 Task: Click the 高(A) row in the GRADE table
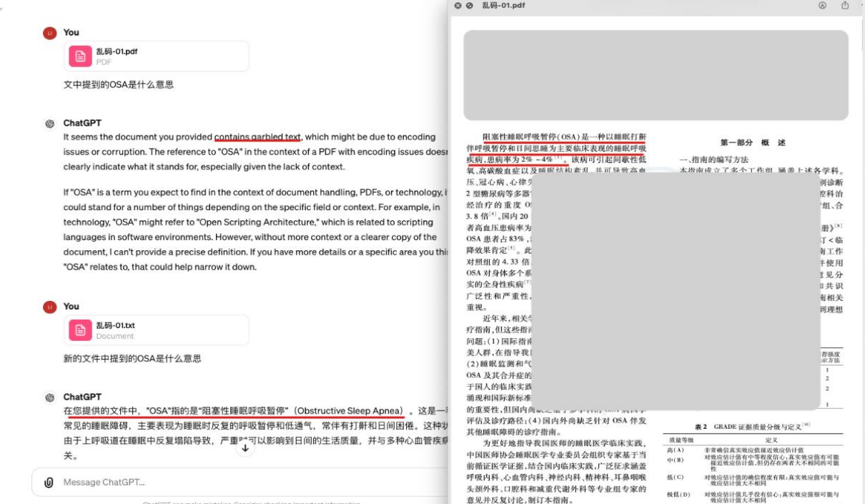(754, 450)
